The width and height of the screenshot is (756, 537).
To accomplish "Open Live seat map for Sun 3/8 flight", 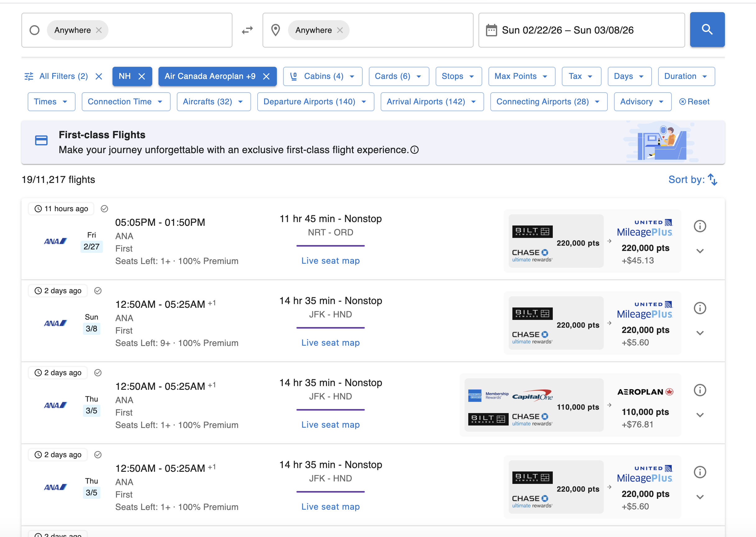I will point(330,343).
